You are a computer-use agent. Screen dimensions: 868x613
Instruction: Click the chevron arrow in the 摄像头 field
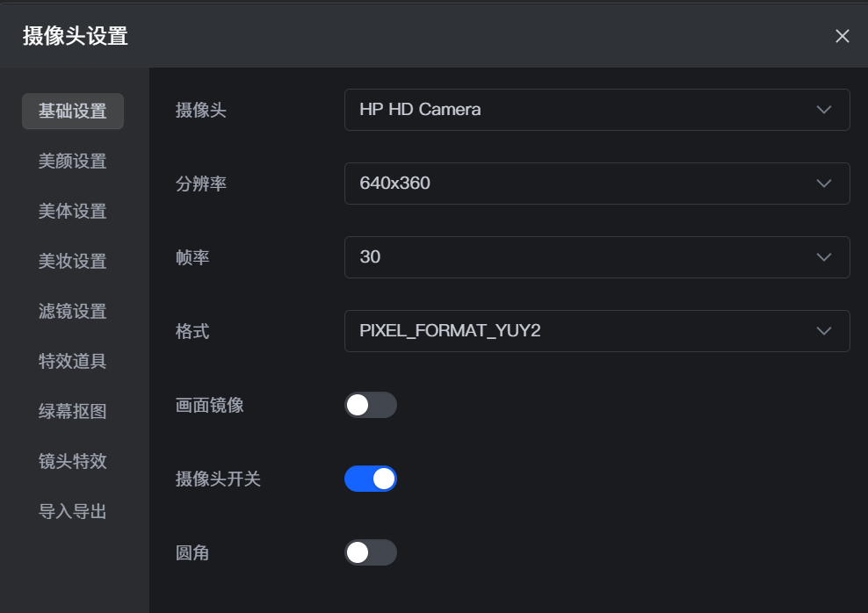pyautogui.click(x=823, y=110)
